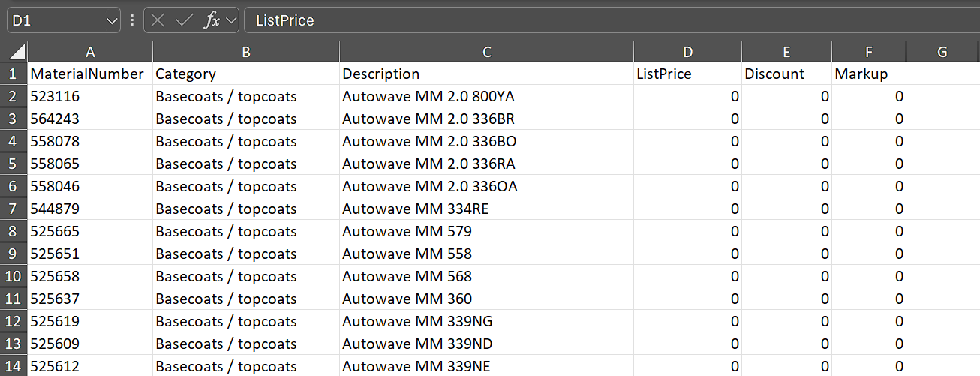This screenshot has height=376, width=980.
Task: Click cell Autowave MM 568
Action: (x=486, y=276)
